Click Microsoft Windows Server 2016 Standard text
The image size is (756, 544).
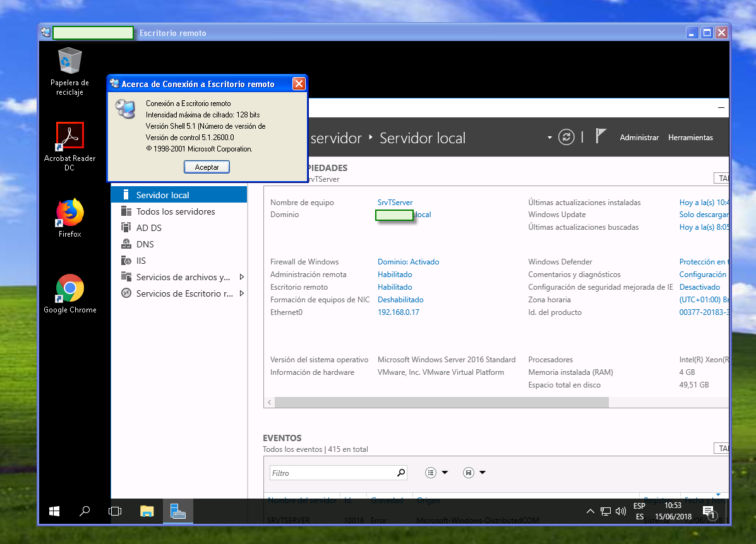click(x=447, y=360)
